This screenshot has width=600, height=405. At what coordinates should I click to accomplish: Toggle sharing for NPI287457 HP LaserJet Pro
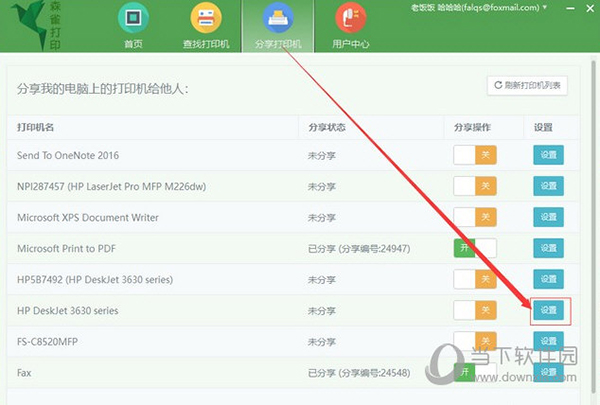tap(475, 186)
